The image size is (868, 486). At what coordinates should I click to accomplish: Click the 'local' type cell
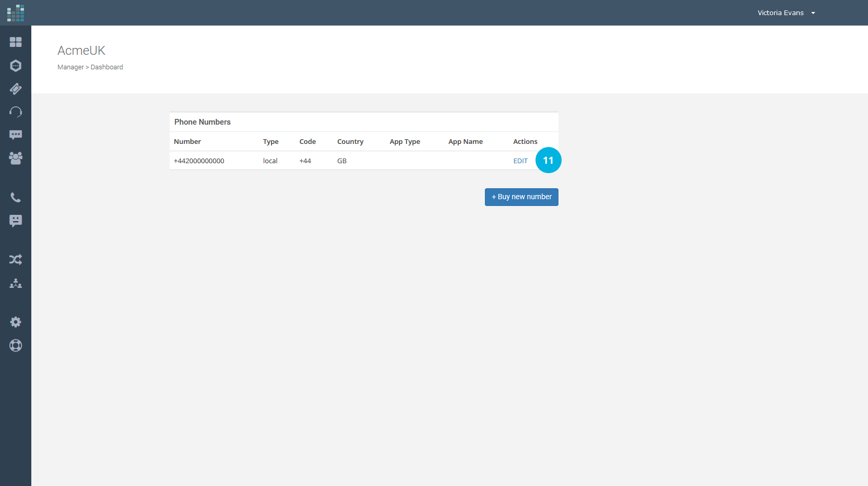(x=270, y=161)
